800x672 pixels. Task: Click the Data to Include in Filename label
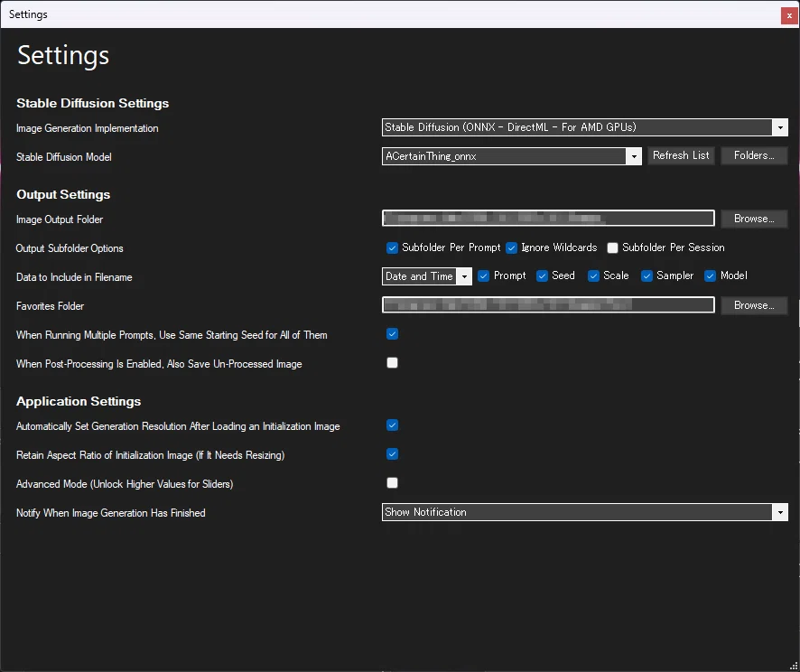(74, 277)
